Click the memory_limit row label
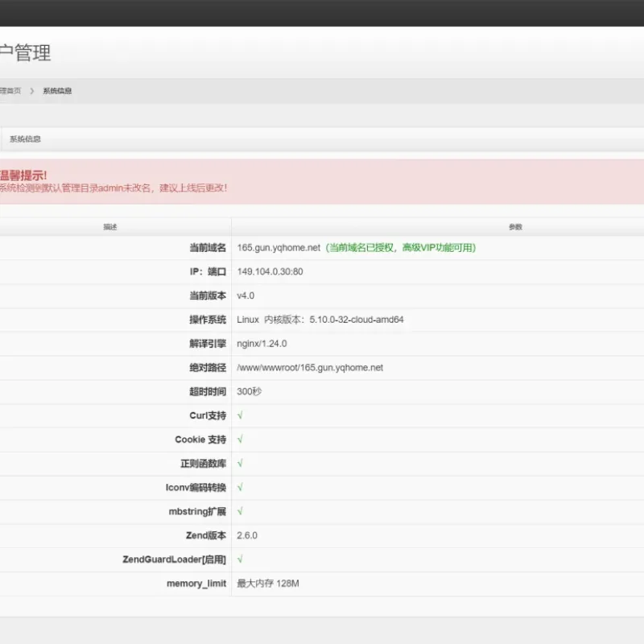This screenshot has width=644, height=644. (x=196, y=584)
